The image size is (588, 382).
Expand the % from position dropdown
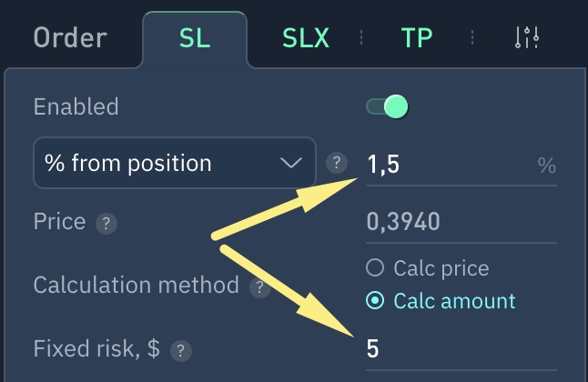point(174,163)
